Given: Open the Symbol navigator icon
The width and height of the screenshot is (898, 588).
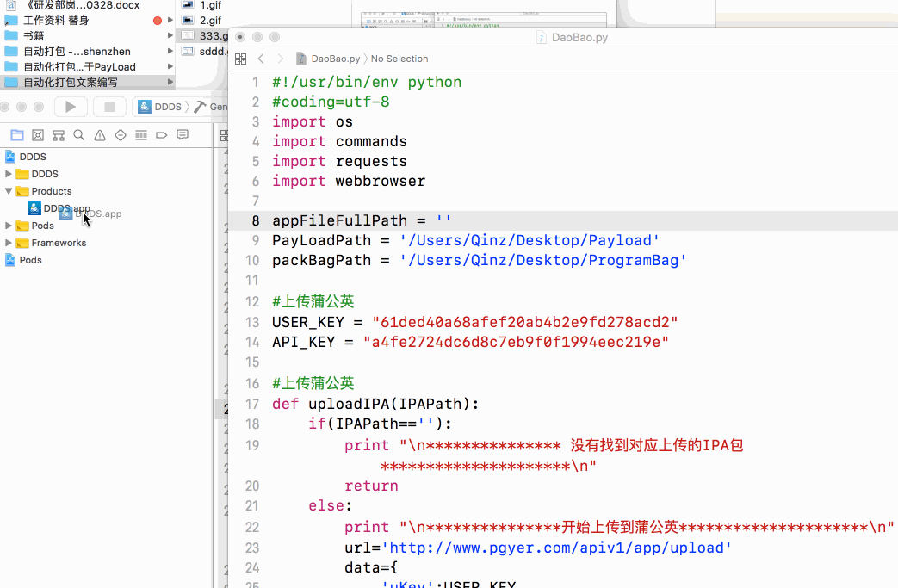Looking at the screenshot, I should [x=38, y=135].
